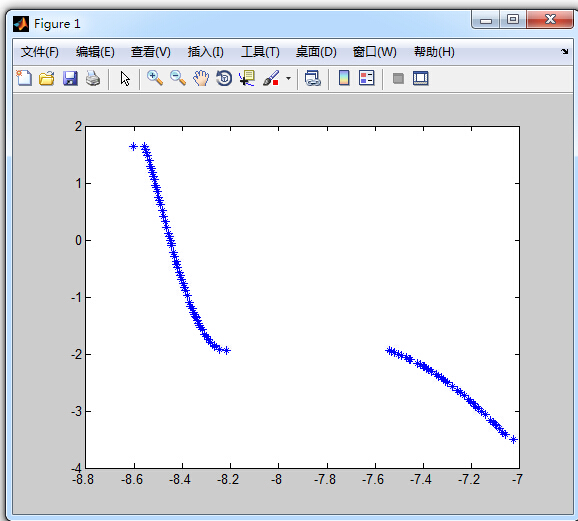Insert a legend using the toolbar icon
The width and height of the screenshot is (578, 521).
tap(366, 78)
